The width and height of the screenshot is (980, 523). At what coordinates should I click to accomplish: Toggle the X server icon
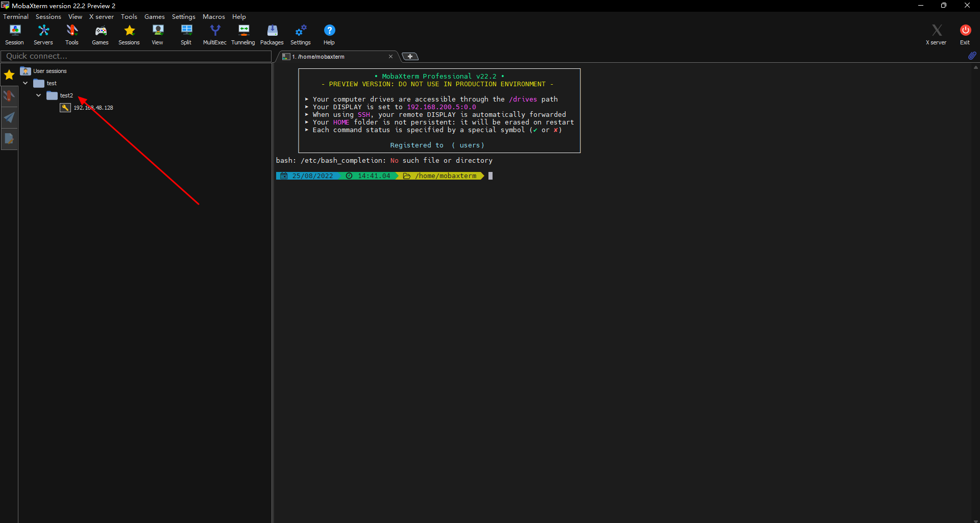pyautogui.click(x=937, y=34)
